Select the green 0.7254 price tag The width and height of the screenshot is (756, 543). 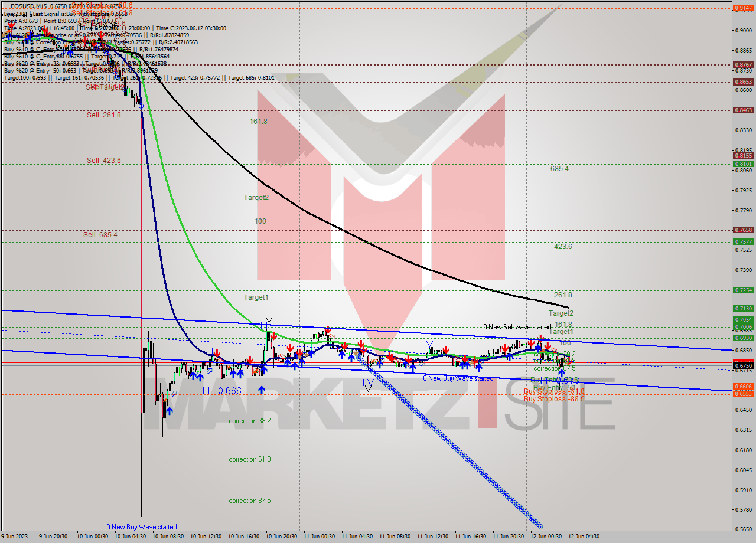click(x=743, y=290)
